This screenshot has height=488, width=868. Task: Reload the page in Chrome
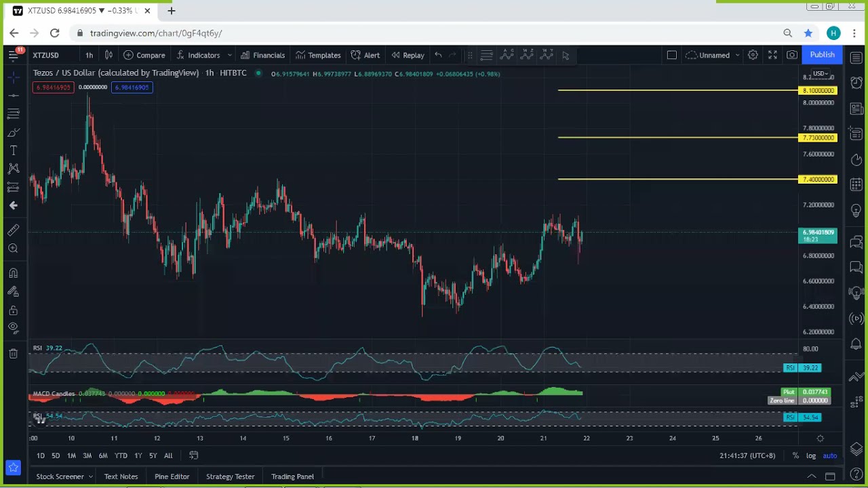[54, 33]
